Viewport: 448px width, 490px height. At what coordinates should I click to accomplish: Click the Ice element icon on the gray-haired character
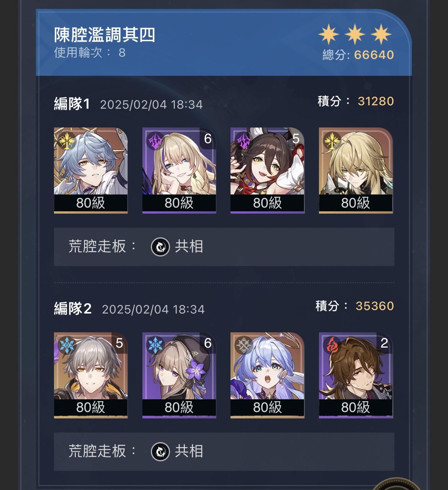(67, 345)
